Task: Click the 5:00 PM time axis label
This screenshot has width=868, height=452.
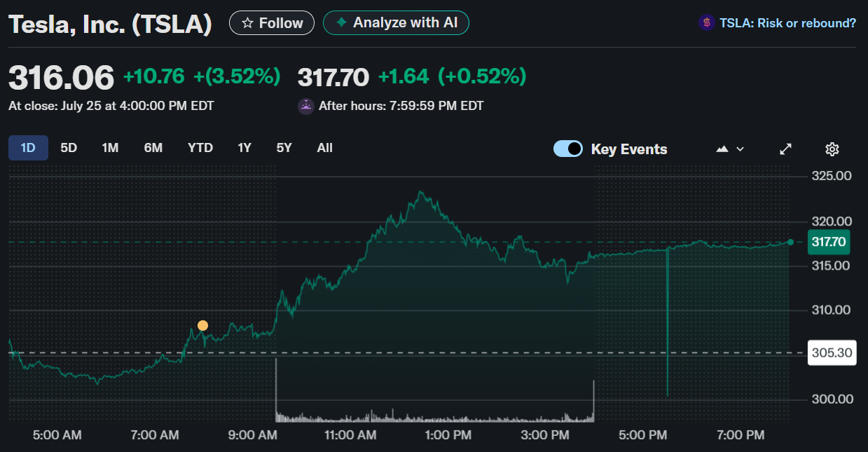Action: pos(642,435)
